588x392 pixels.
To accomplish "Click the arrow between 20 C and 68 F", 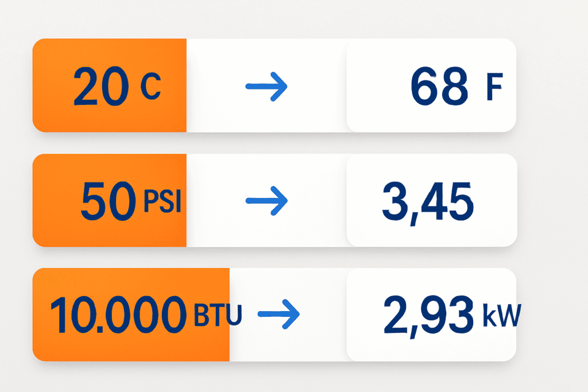I will pos(266,87).
